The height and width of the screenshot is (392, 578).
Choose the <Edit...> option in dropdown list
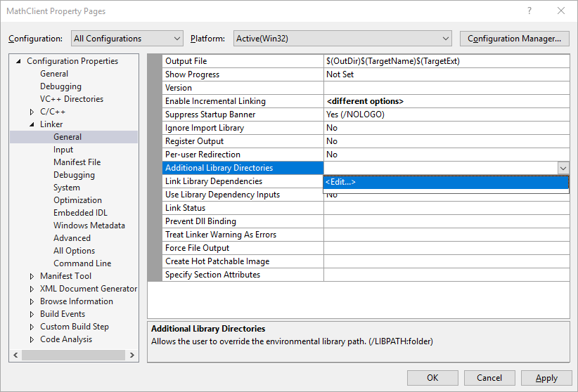(445, 182)
